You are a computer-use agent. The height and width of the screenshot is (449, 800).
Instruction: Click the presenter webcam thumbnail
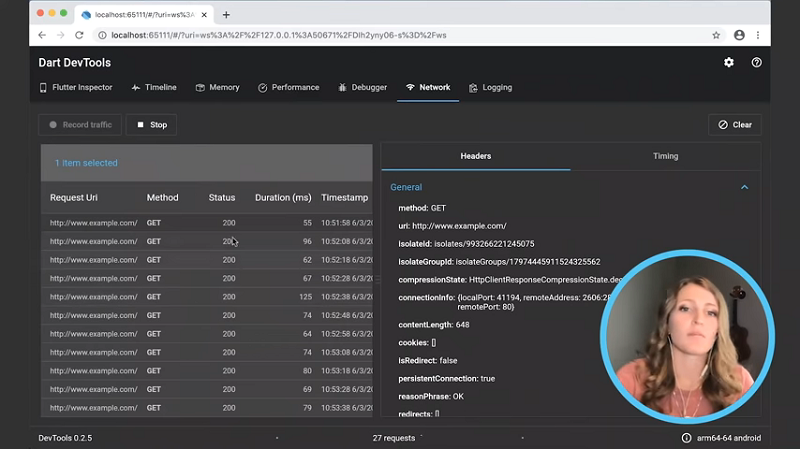pos(687,337)
